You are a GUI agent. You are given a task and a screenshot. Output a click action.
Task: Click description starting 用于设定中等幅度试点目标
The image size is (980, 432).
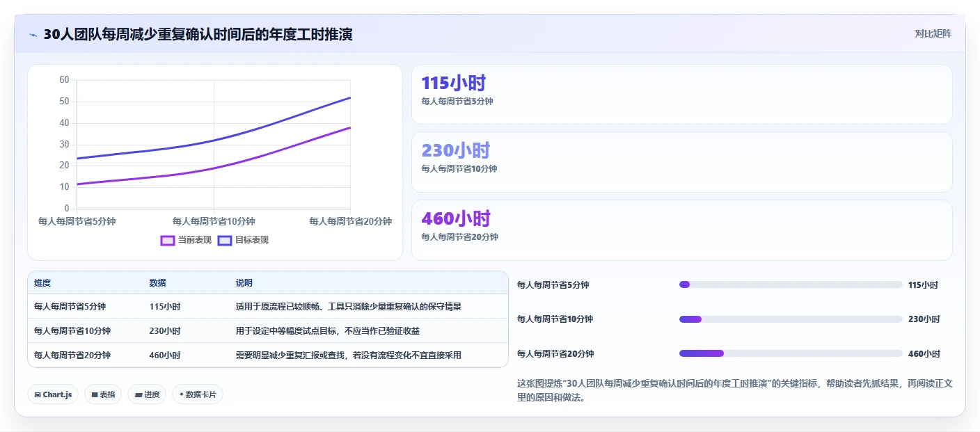328,331
